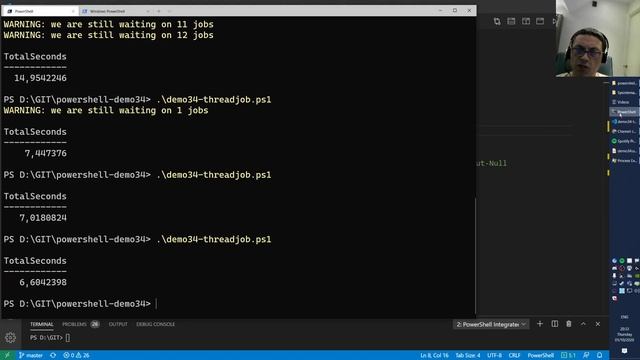Screen dimensions: 640x360
Task: Click the PowerShell version 5.1 indicator
Action: coord(569,355)
